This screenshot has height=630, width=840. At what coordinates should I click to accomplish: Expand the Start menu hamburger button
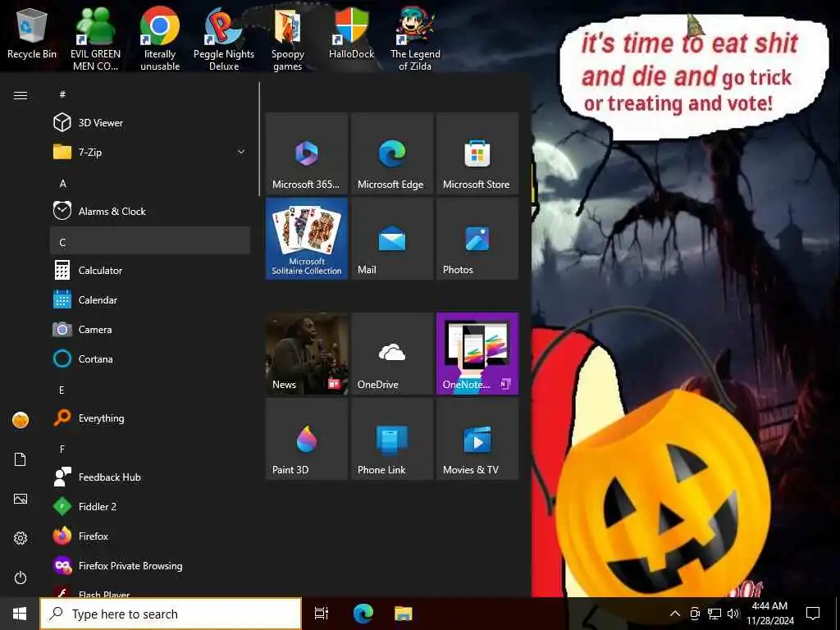point(21,95)
